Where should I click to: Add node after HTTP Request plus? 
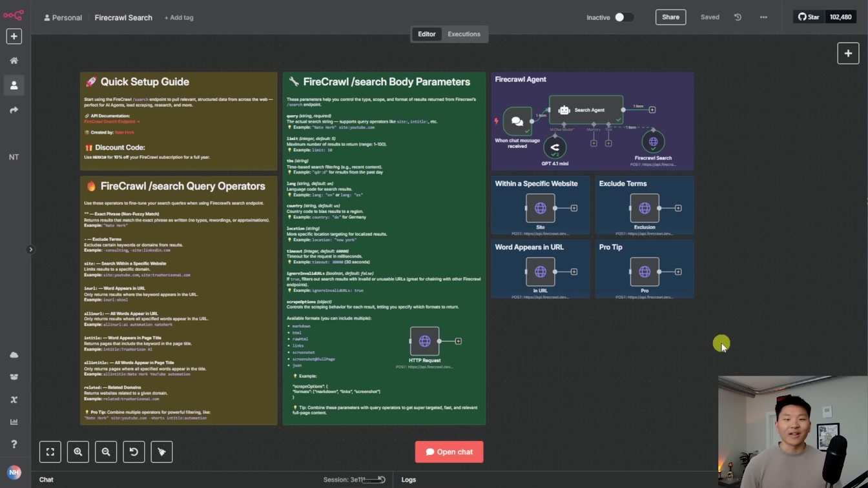459,341
